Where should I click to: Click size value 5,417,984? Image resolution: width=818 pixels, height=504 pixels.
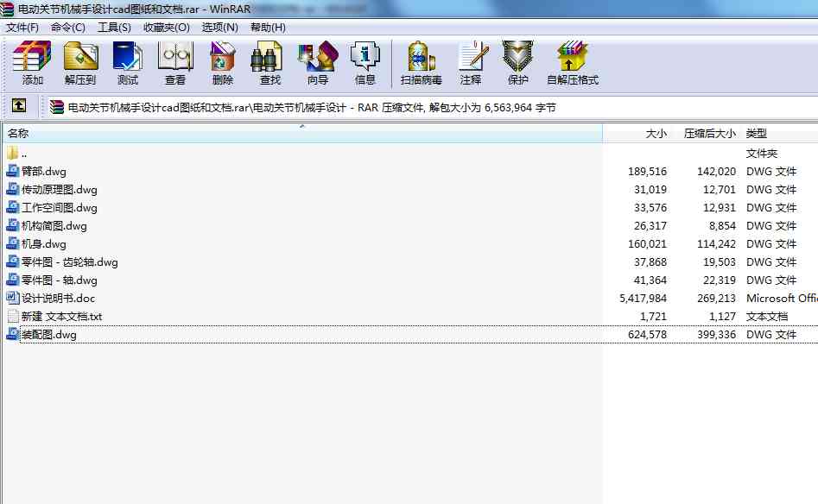point(643,298)
